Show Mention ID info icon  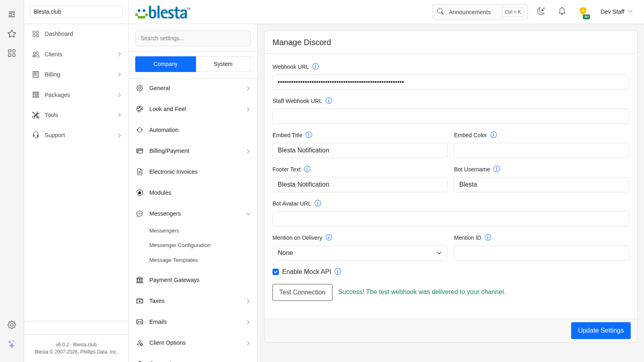pyautogui.click(x=488, y=237)
